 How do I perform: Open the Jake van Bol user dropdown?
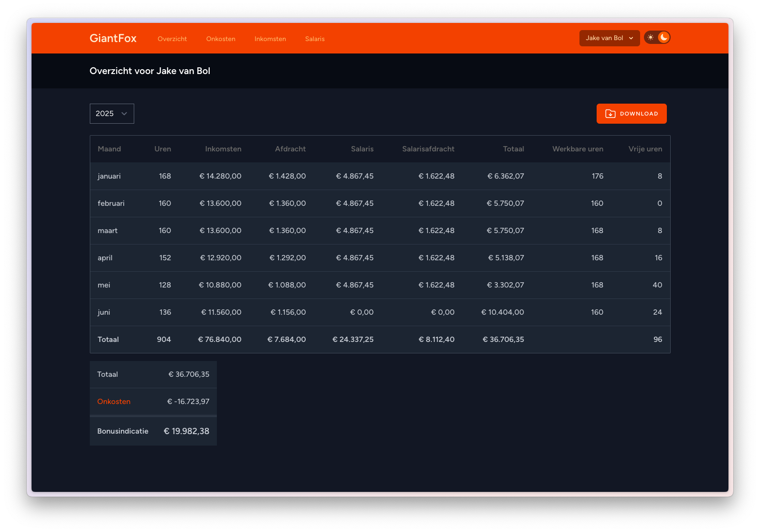click(x=609, y=38)
